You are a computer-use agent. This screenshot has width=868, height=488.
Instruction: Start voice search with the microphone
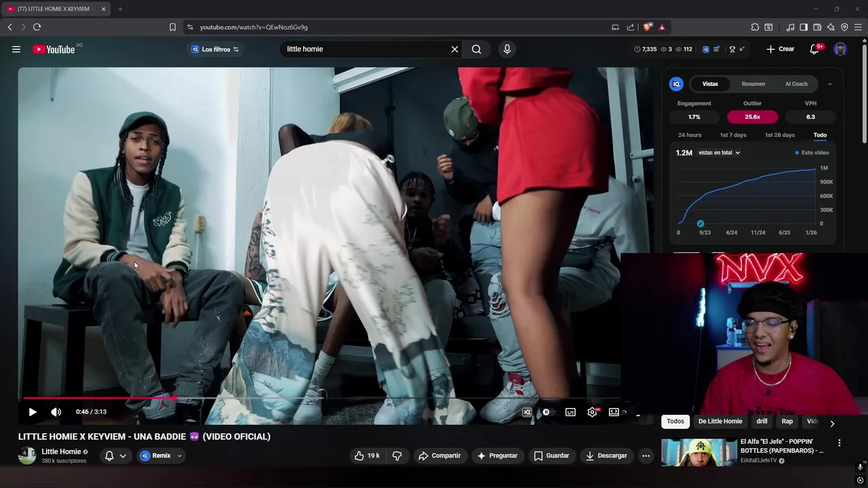pos(507,49)
